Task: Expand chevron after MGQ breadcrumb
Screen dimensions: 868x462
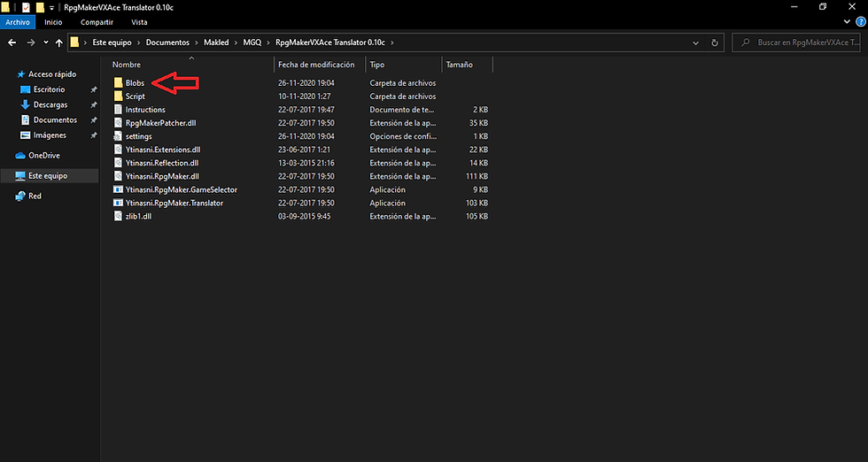Action: [x=268, y=42]
